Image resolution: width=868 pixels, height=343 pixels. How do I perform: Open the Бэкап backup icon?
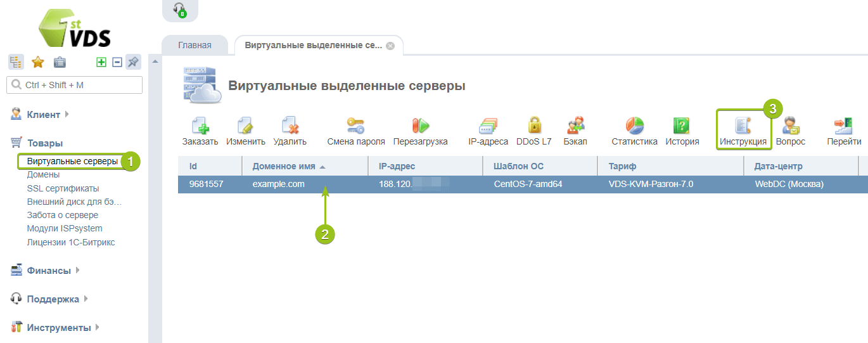click(575, 126)
